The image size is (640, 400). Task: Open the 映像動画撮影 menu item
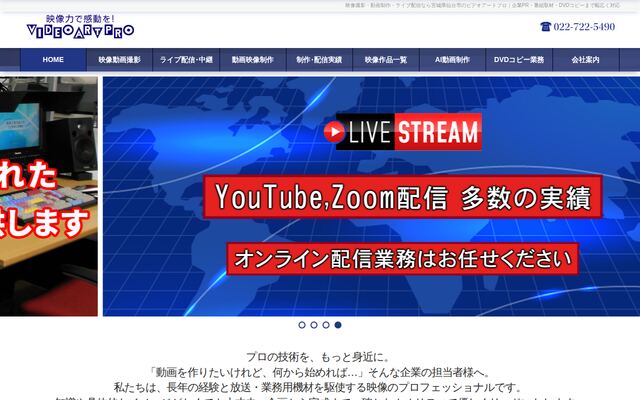(120, 60)
